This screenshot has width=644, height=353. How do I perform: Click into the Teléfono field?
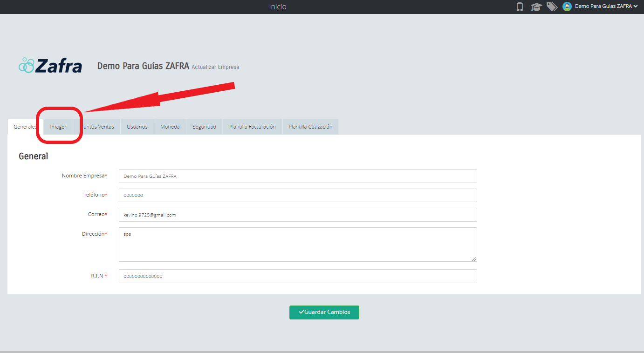click(298, 195)
